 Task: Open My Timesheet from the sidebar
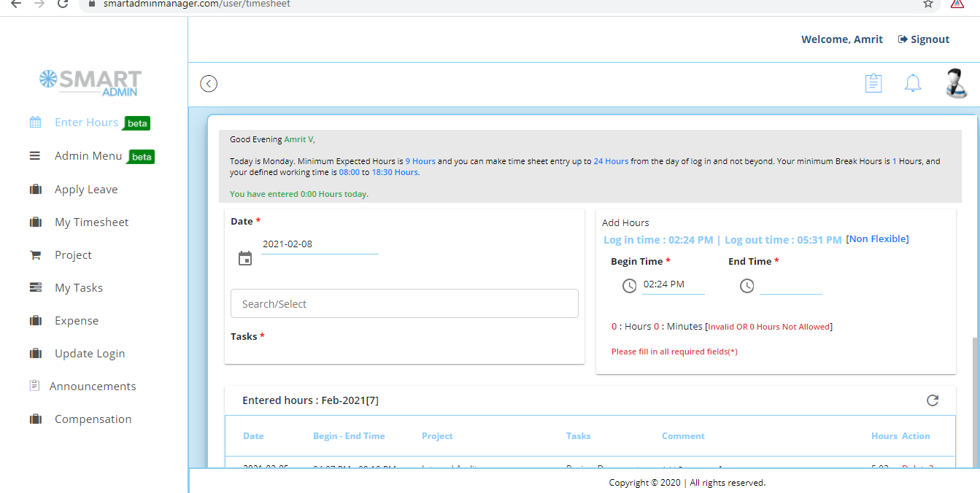[91, 222]
